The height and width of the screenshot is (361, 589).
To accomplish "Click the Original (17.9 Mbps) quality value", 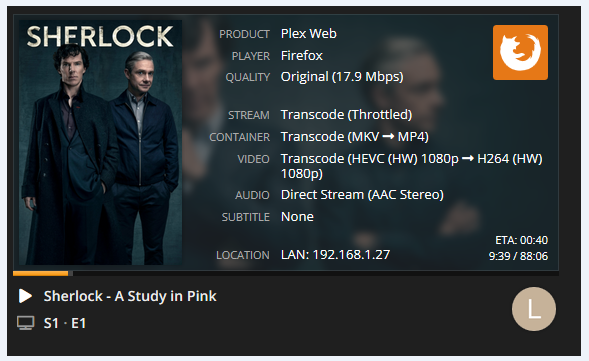I will click(342, 77).
